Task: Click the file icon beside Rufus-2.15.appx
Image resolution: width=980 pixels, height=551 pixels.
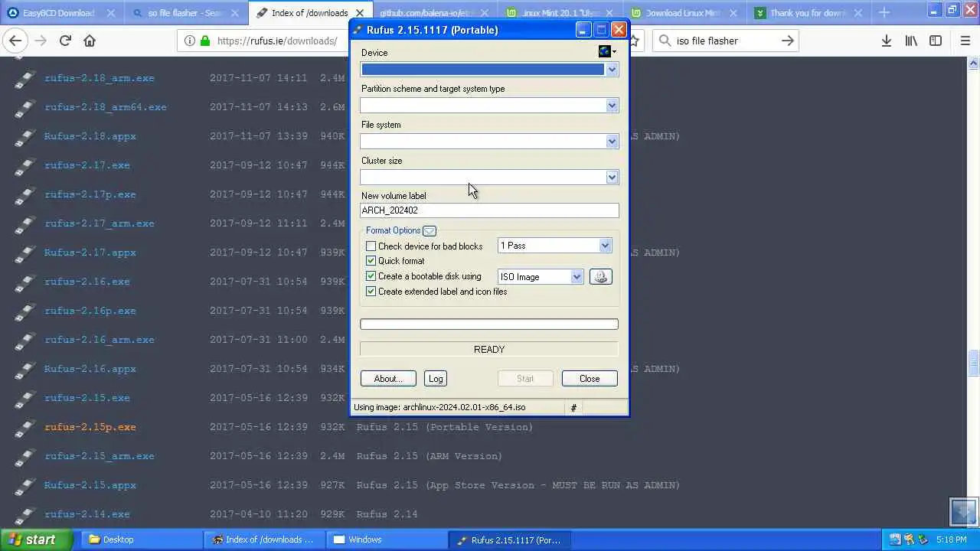Action: pos(25,485)
